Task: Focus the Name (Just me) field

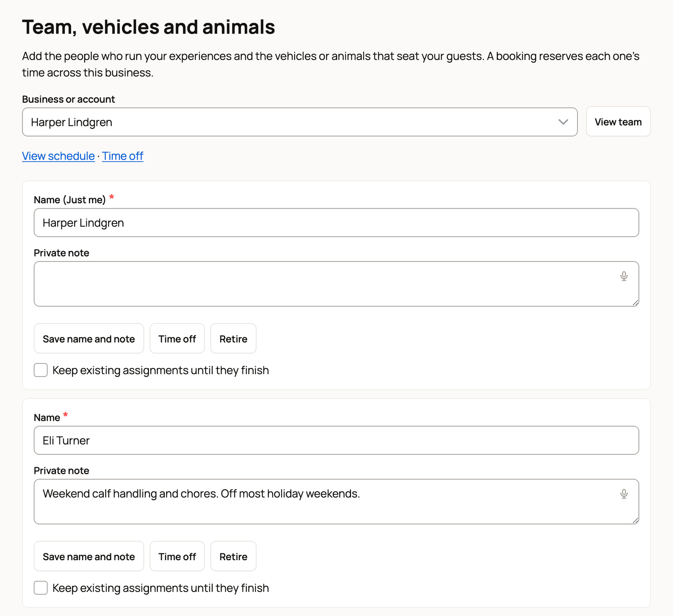Action: coord(336,223)
